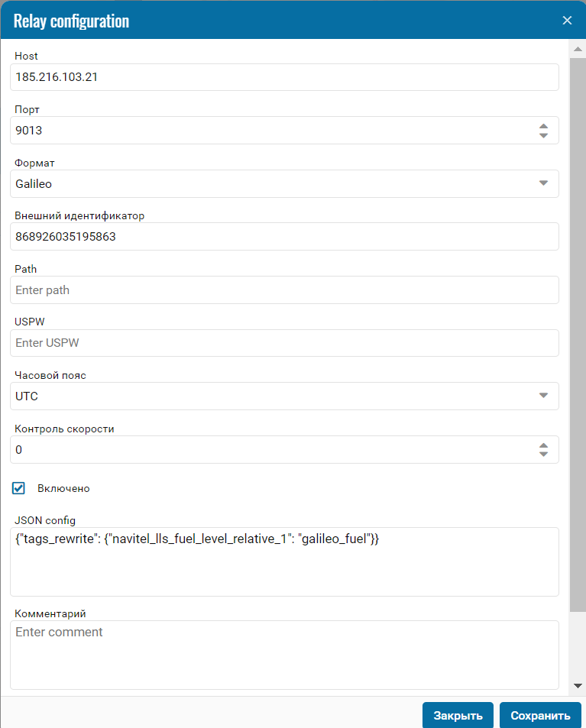Select the Внешний идентификатор input field
The height and width of the screenshot is (728, 586).
pyautogui.click(x=284, y=237)
